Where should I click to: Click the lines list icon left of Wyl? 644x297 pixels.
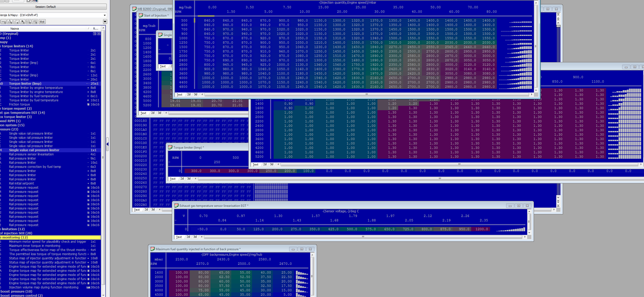coord(35,22)
